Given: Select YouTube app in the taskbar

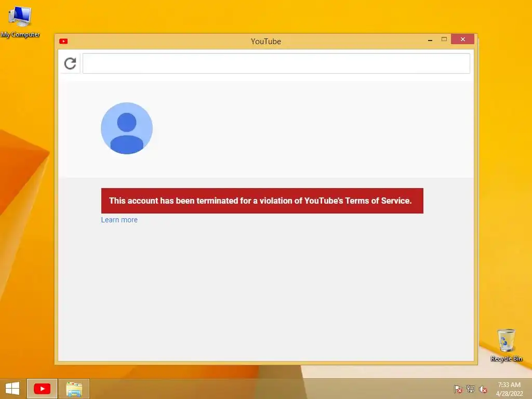Looking at the screenshot, I should (x=42, y=389).
